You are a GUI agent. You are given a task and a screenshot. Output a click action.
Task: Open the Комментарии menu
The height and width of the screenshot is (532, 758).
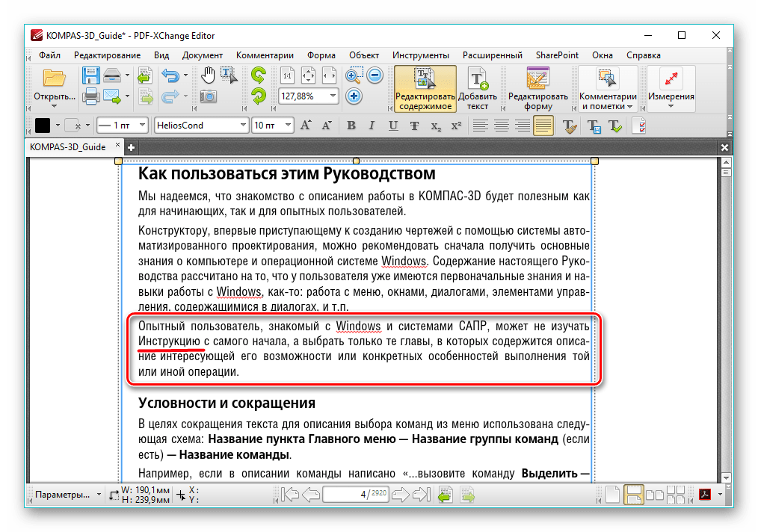[x=266, y=55]
